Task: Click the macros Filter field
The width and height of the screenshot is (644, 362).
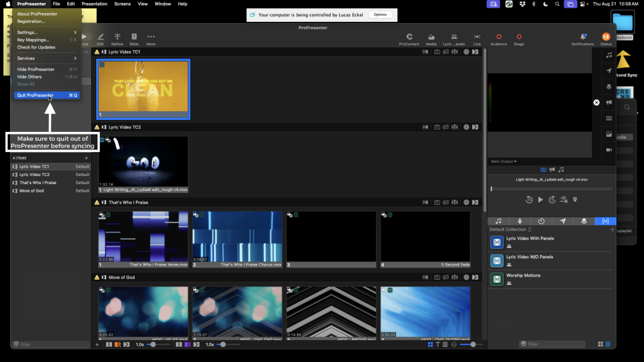Action: click(552, 344)
